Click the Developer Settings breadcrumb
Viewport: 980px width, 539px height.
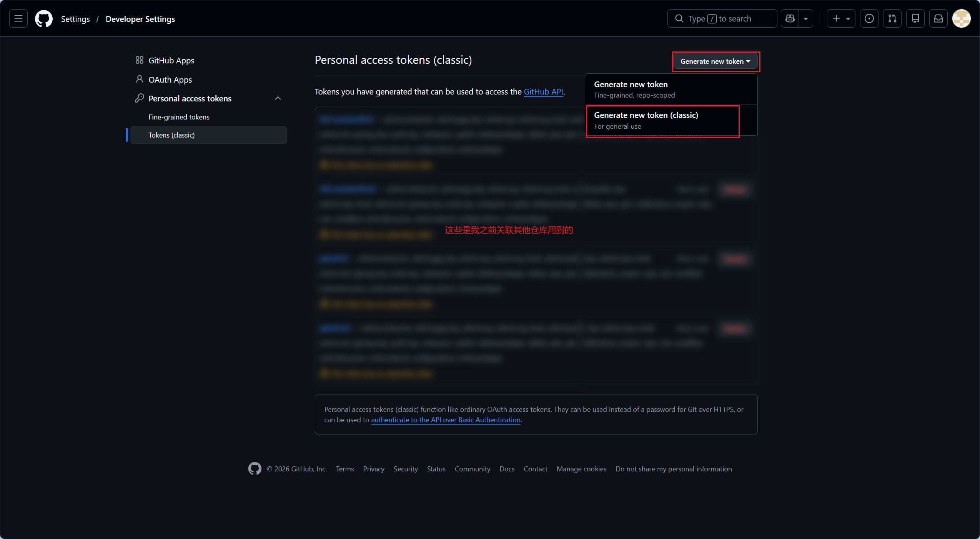click(140, 19)
